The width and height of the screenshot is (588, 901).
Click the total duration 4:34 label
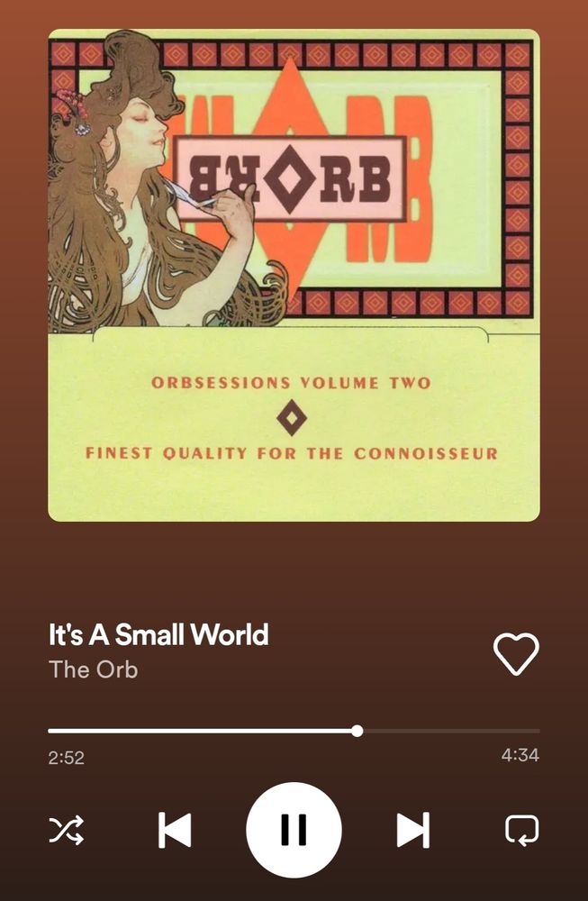pyautogui.click(x=520, y=755)
